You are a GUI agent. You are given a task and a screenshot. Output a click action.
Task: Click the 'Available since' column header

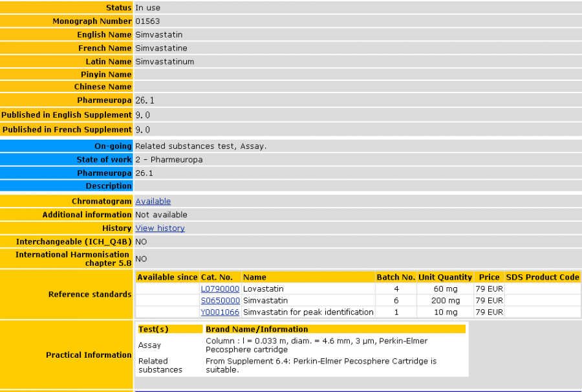point(167,278)
